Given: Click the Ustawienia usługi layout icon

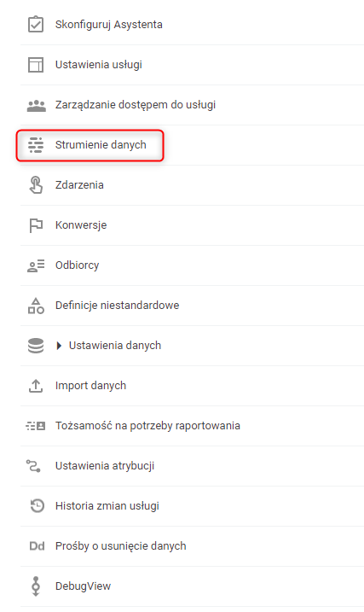Looking at the screenshot, I should 36,64.
